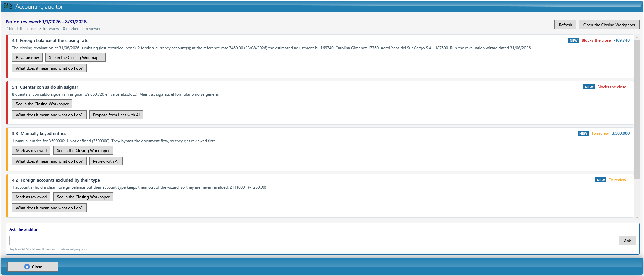
Task: Click the scrollbar up arrow
Action: click(637, 37)
